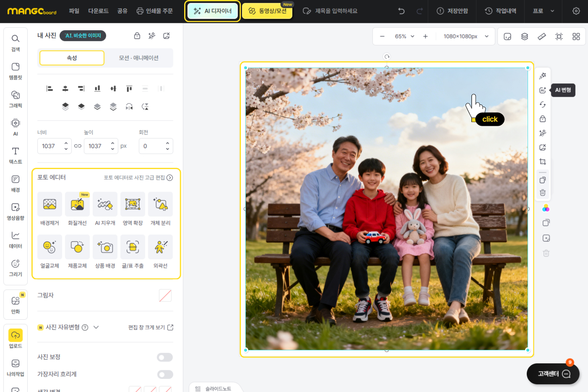Open the 배경제거 background removal tool
588x392 pixels.
coord(49,204)
